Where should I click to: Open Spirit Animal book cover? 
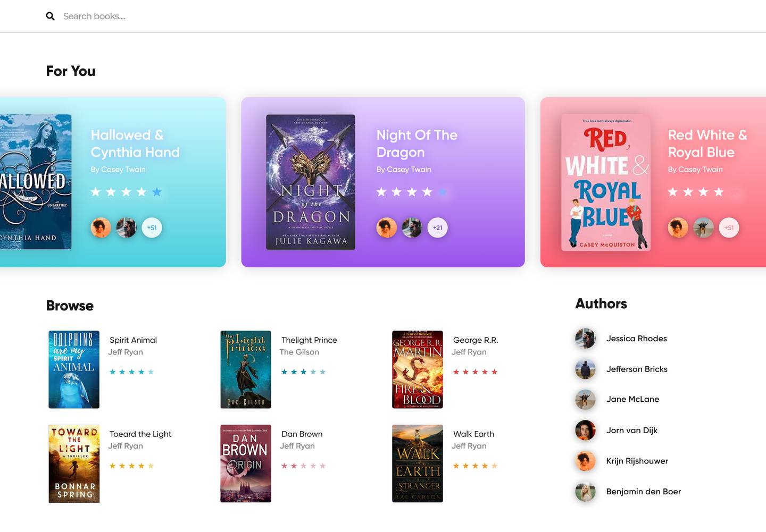point(74,369)
